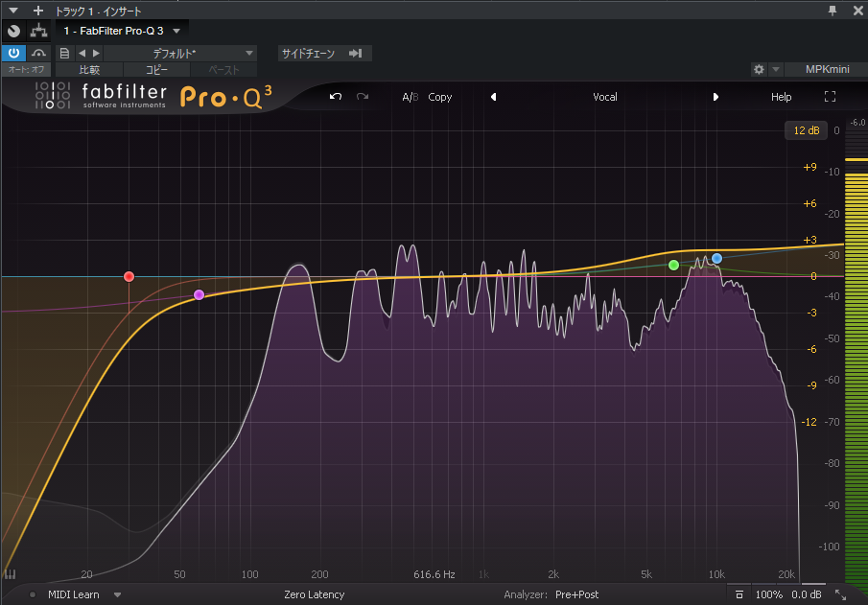This screenshot has width=868, height=605.
Task: Toggle plugin power bypass button
Action: (x=13, y=53)
